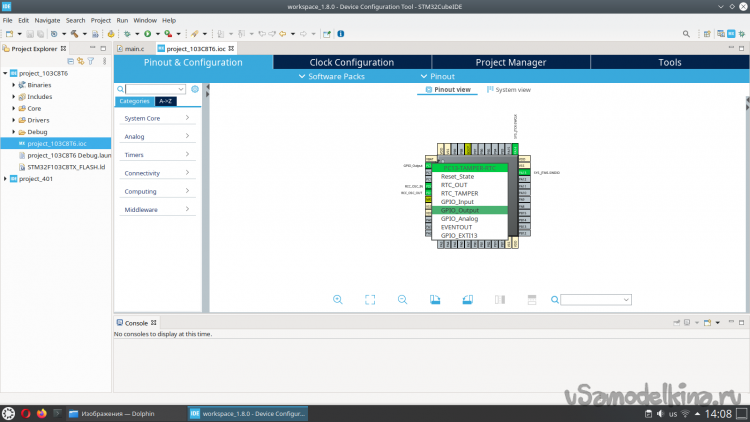The width and height of the screenshot is (750, 422).
Task: Rotate the chip view counter-clockwise
Action: coord(466,299)
